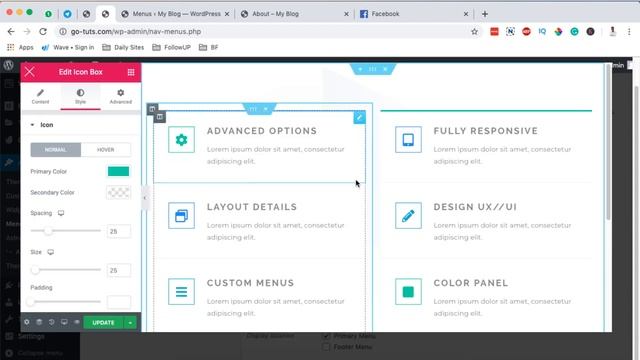Open the Daily Sites bookmarks folder
This screenshot has width=640, height=360.
click(123, 47)
